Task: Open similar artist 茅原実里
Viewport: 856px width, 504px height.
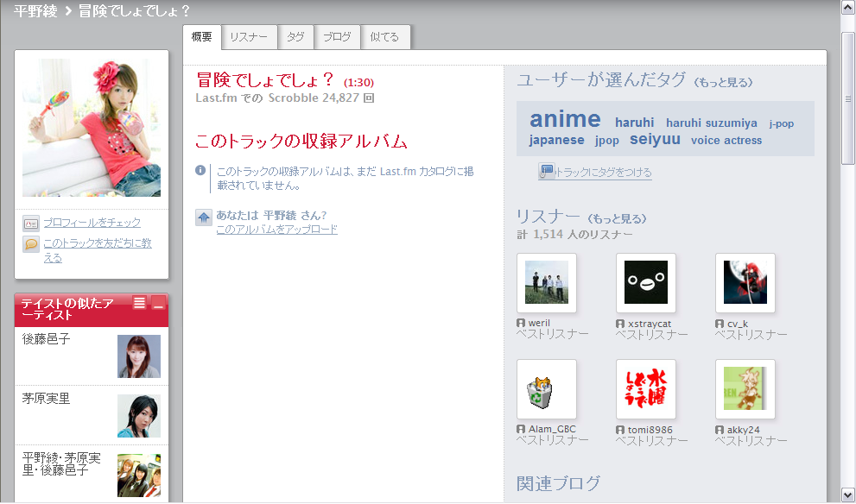Action: (47, 399)
